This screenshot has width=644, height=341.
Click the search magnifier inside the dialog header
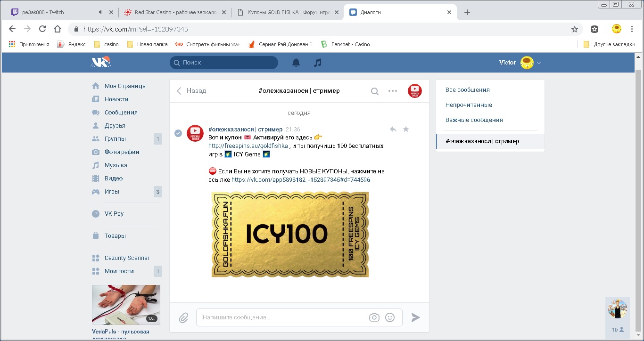pyautogui.click(x=374, y=91)
